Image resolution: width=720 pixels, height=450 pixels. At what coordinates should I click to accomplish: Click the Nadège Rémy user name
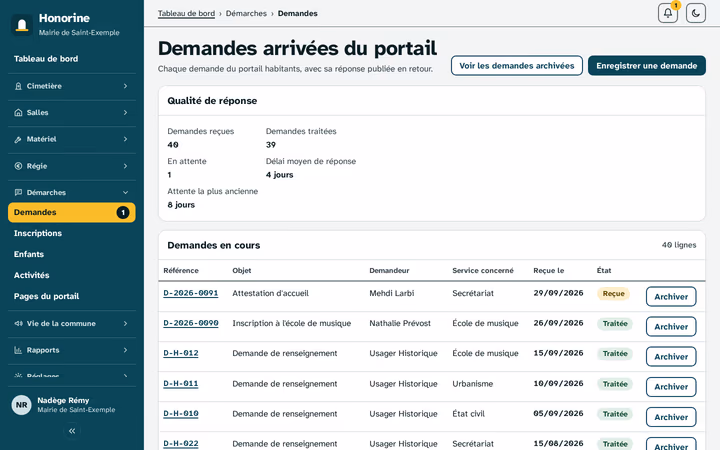(x=63, y=400)
